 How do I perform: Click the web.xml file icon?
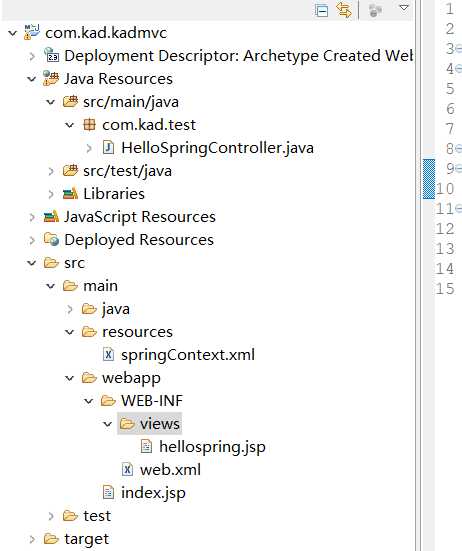click(127, 469)
